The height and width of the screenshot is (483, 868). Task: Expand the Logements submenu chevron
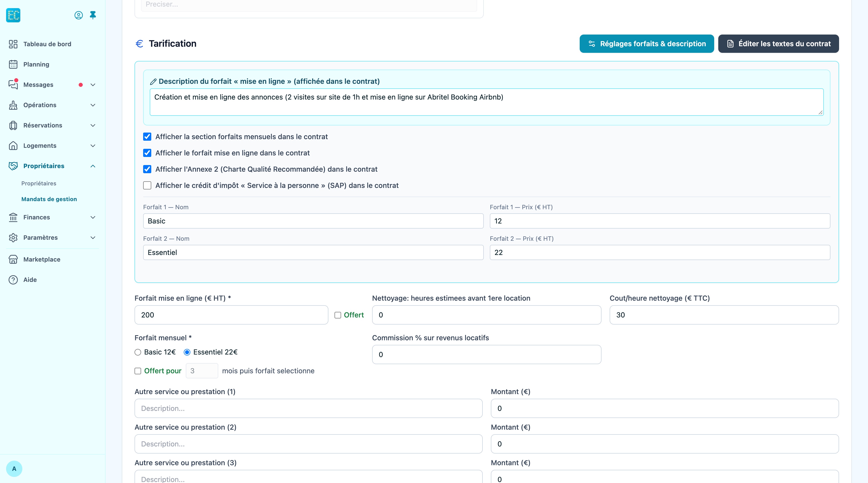93,146
